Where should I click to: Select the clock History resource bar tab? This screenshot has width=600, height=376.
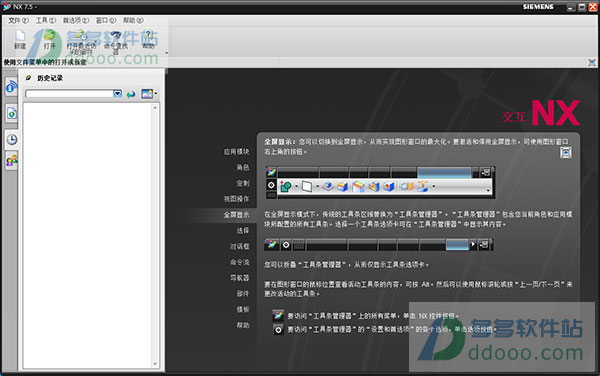click(x=11, y=139)
